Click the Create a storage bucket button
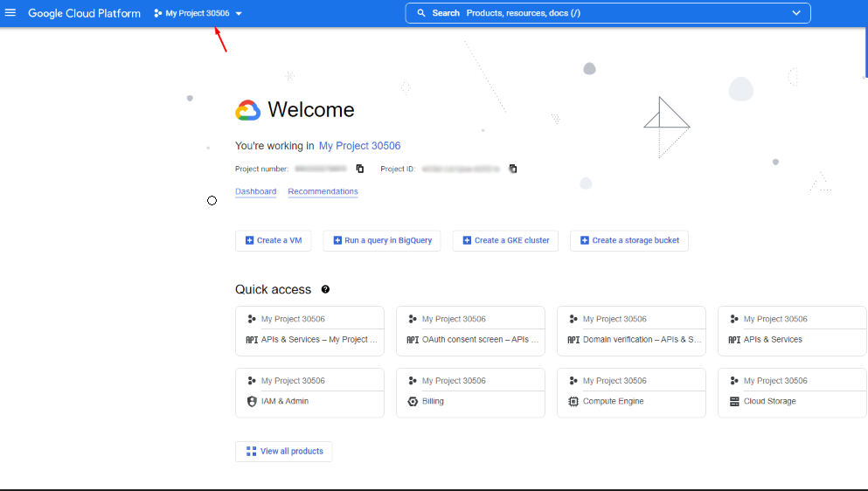 (x=629, y=240)
